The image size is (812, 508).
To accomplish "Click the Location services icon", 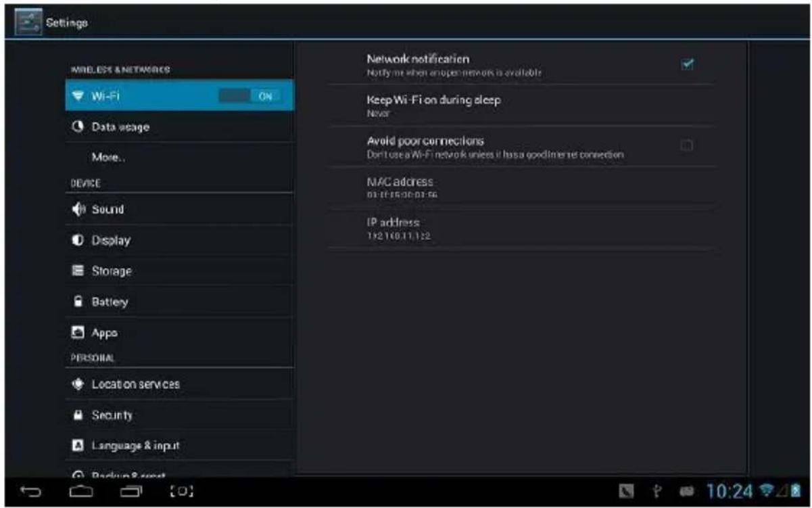I will click(x=76, y=384).
